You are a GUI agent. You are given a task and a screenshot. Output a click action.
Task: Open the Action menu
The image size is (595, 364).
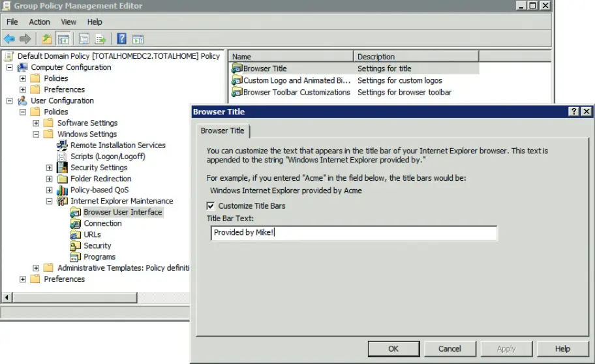pos(39,22)
